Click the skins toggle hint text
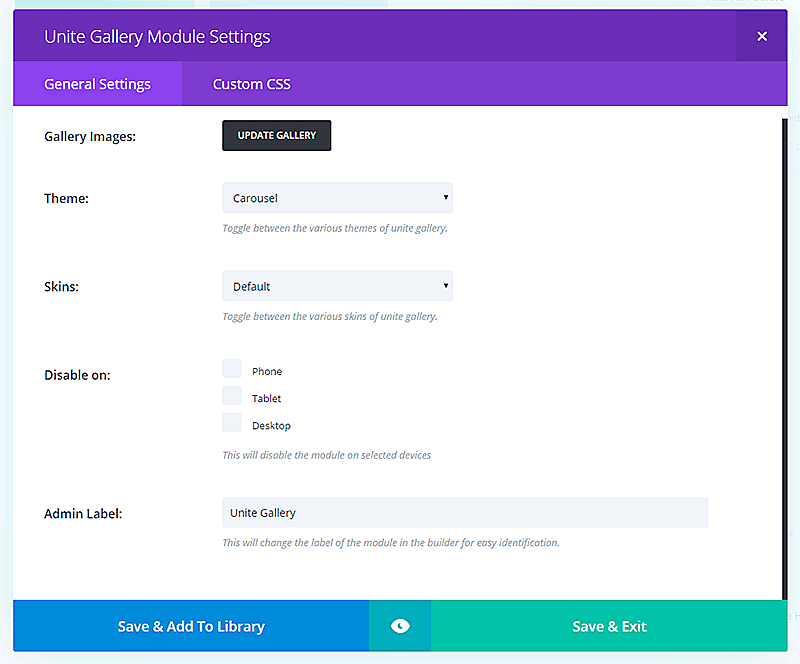800x664 pixels. (x=330, y=316)
